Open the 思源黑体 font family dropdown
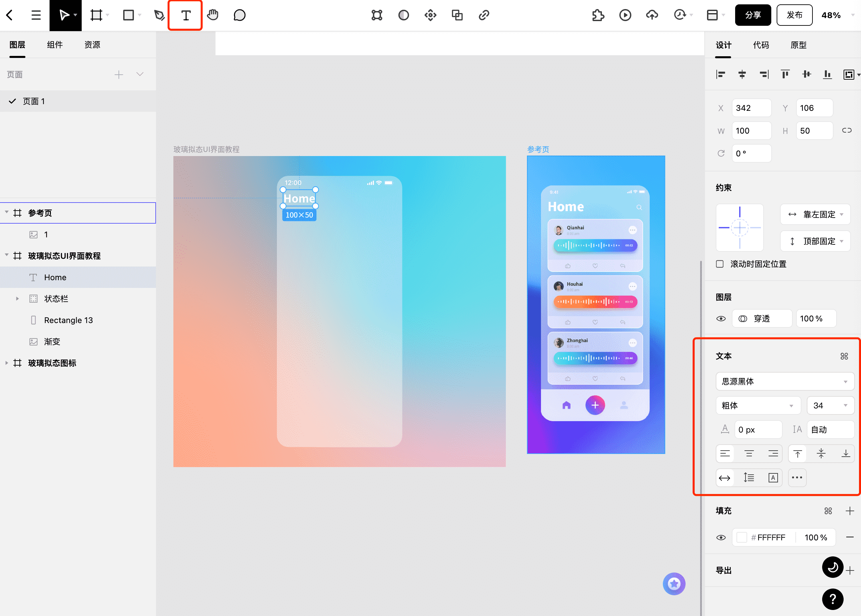The width and height of the screenshot is (861, 616). (785, 382)
